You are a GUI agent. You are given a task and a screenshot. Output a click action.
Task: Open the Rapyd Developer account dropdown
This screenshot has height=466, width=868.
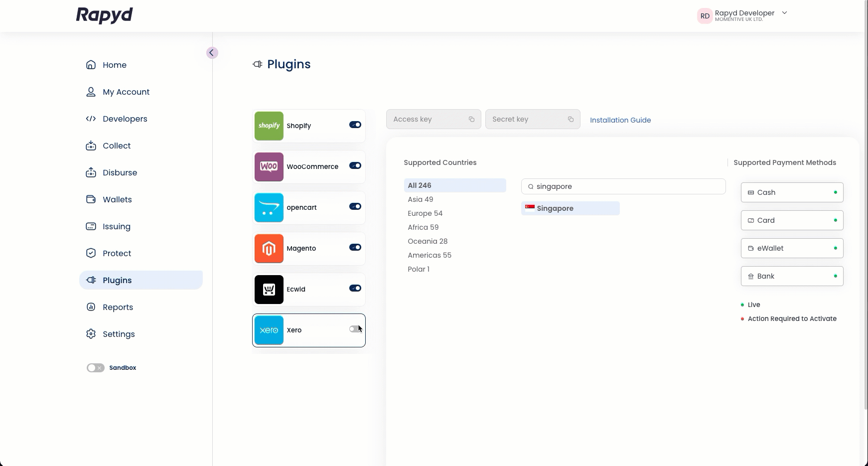click(784, 13)
